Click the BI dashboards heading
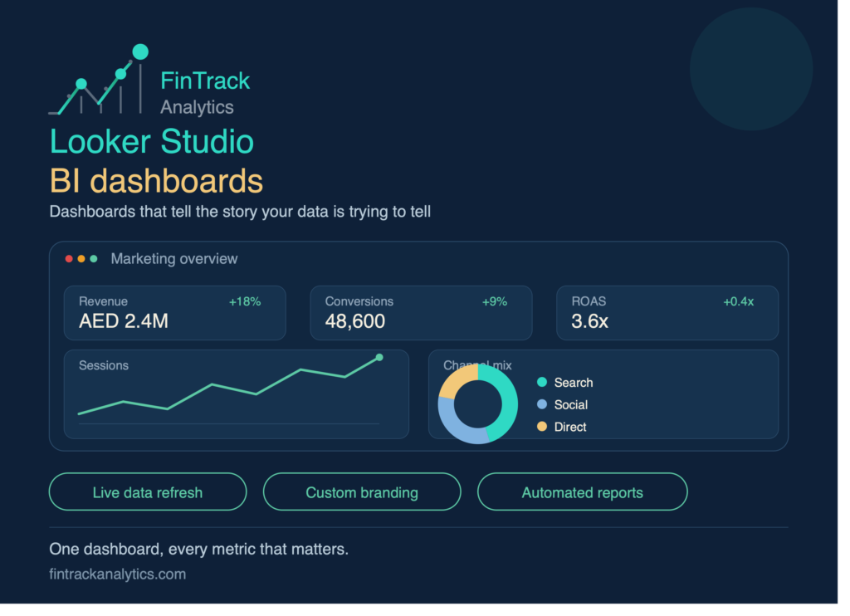Viewport: 850px width, 616px height. point(156,181)
